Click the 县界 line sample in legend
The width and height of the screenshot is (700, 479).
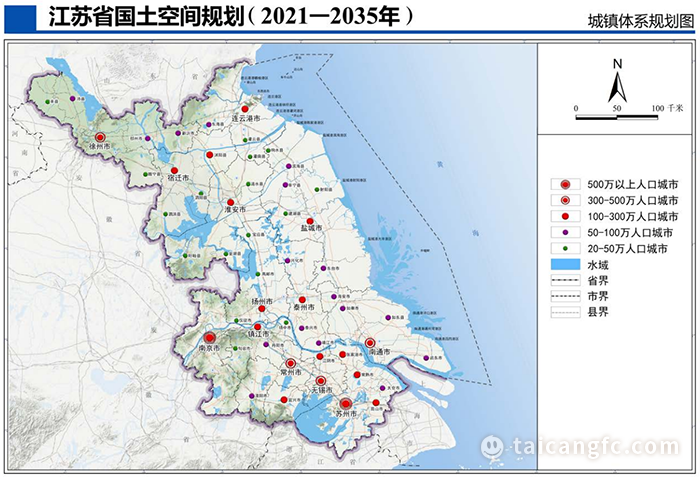[566, 312]
